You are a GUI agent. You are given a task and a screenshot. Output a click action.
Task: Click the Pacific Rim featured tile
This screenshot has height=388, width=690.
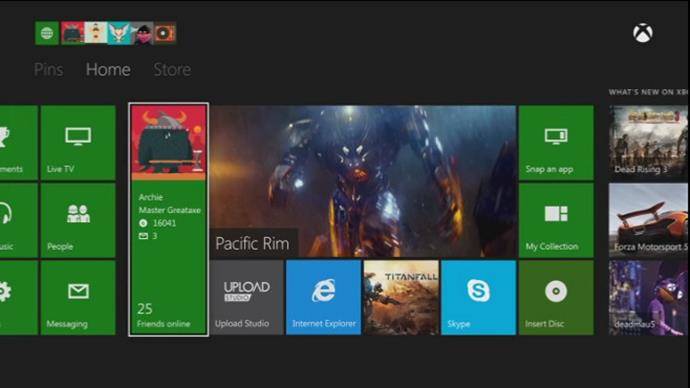pos(363,181)
